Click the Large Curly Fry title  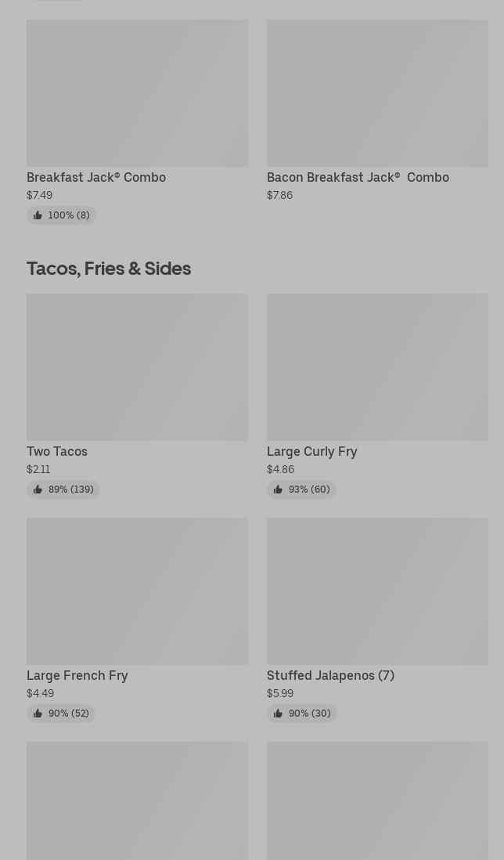311,451
